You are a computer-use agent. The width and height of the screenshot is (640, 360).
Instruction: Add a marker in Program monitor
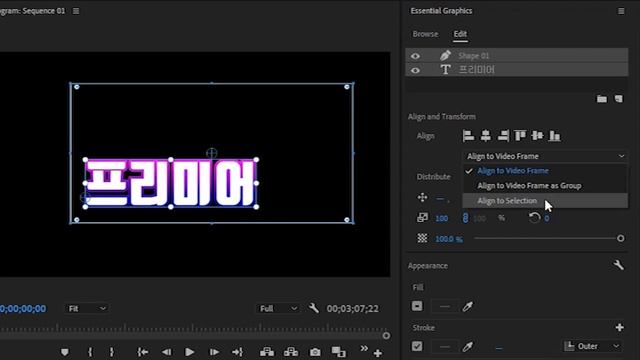click(64, 352)
